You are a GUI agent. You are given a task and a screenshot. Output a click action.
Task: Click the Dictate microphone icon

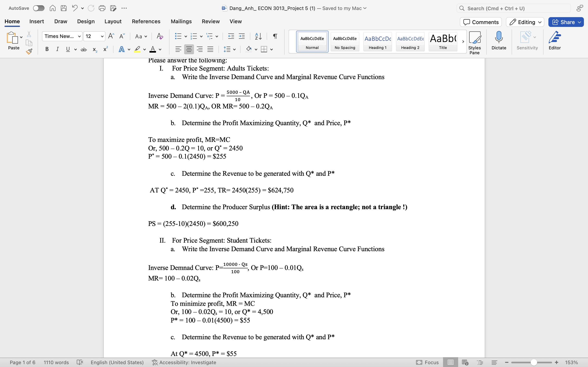(x=499, y=41)
